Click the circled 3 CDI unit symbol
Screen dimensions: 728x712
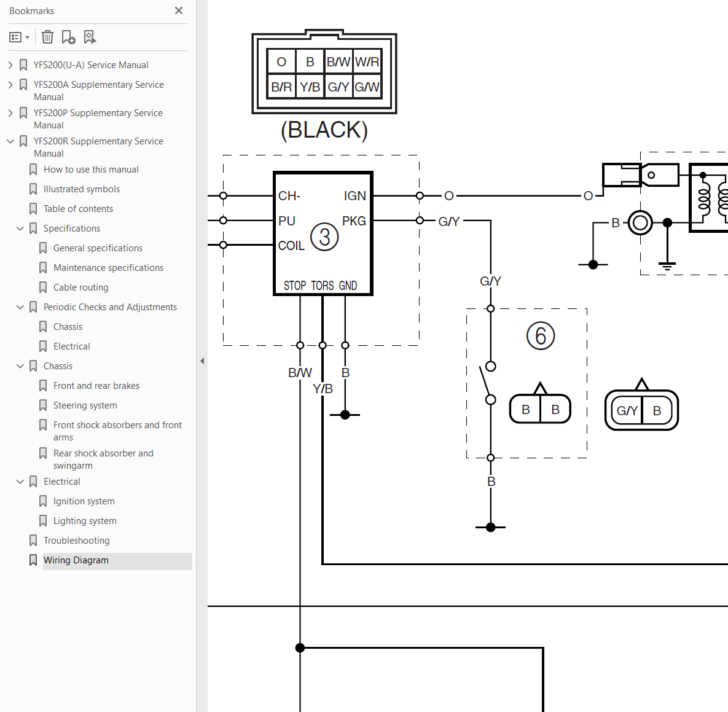pos(324,237)
